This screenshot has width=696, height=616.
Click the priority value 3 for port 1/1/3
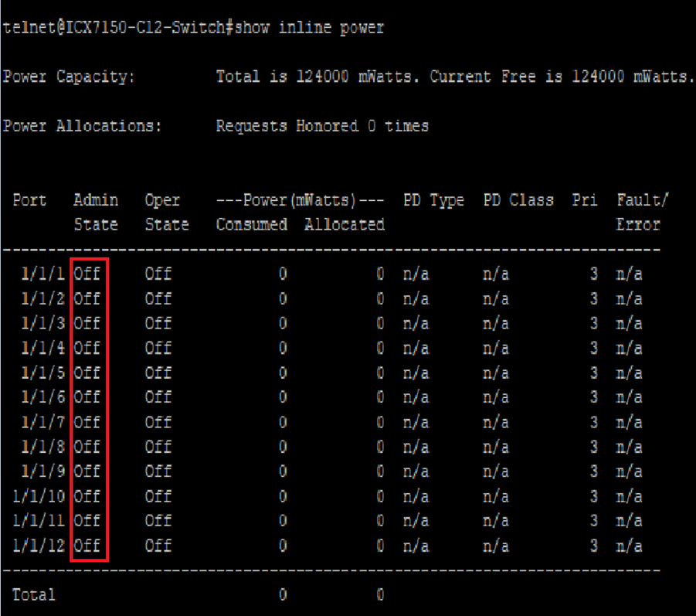(593, 323)
